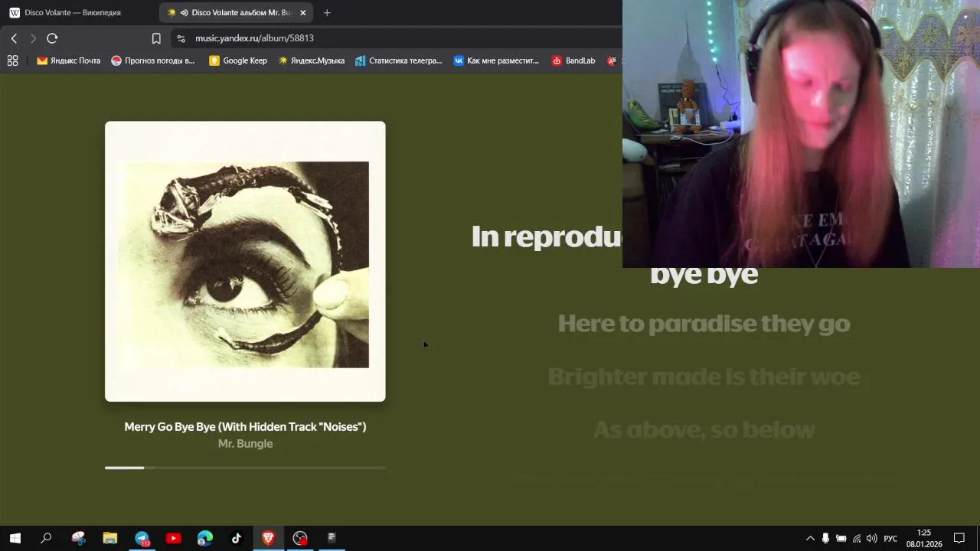This screenshot has width=980, height=551.
Task: Open site settings icon in address bar
Action: click(x=181, y=38)
